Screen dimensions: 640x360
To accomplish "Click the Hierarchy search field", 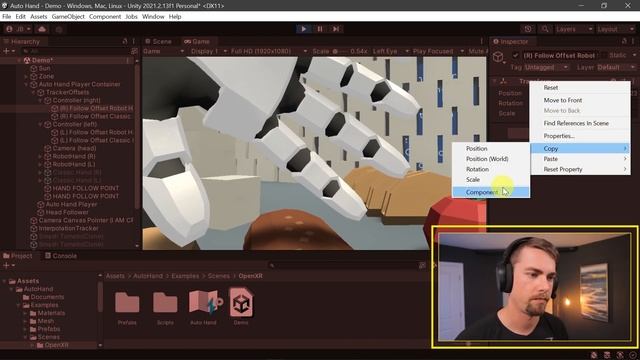I will pyautogui.click(x=76, y=51).
